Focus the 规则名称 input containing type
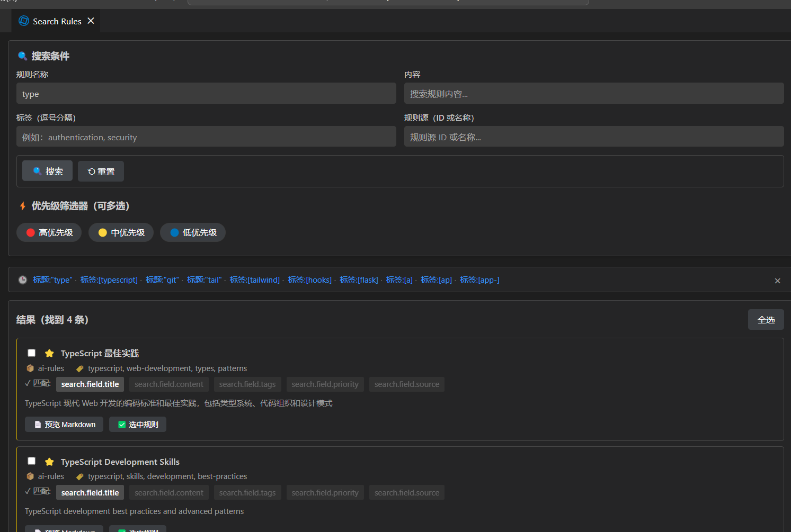This screenshot has height=532, width=791. coord(206,94)
